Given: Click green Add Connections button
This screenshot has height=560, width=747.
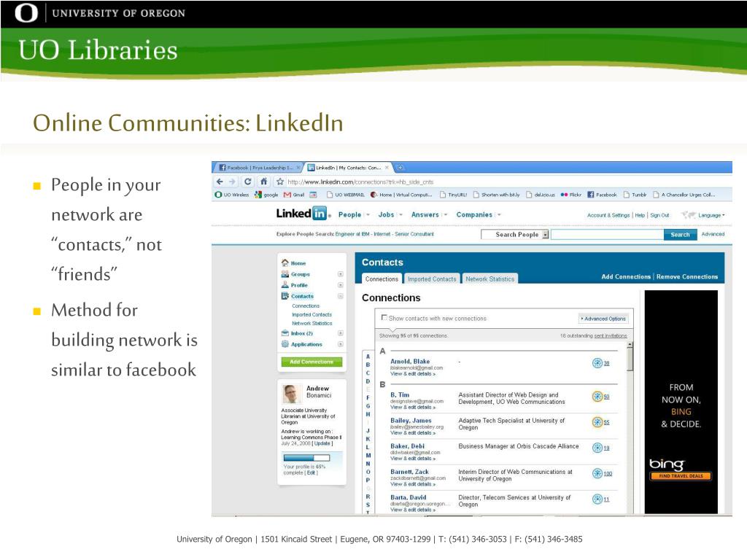Looking at the screenshot, I should 311,362.
